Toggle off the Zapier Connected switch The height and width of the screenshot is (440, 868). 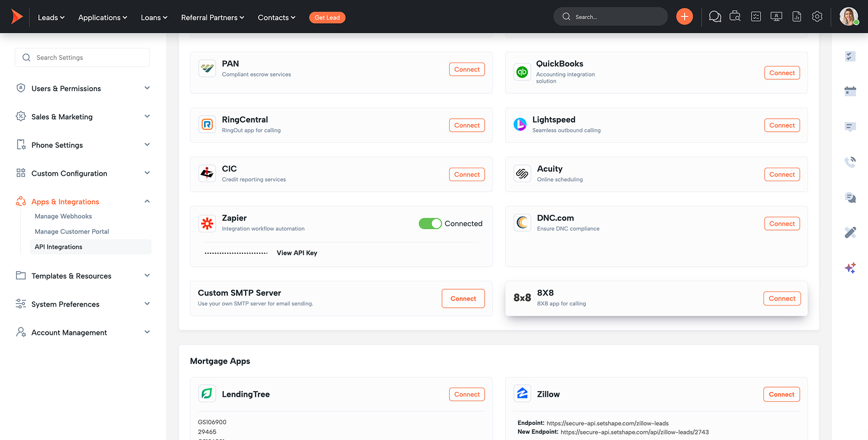pyautogui.click(x=430, y=223)
